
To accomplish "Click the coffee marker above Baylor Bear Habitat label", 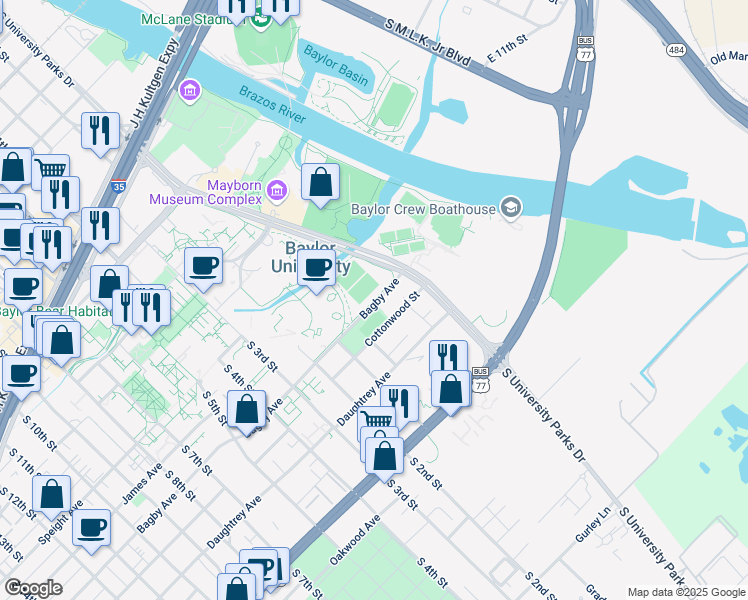I will tap(23, 290).
